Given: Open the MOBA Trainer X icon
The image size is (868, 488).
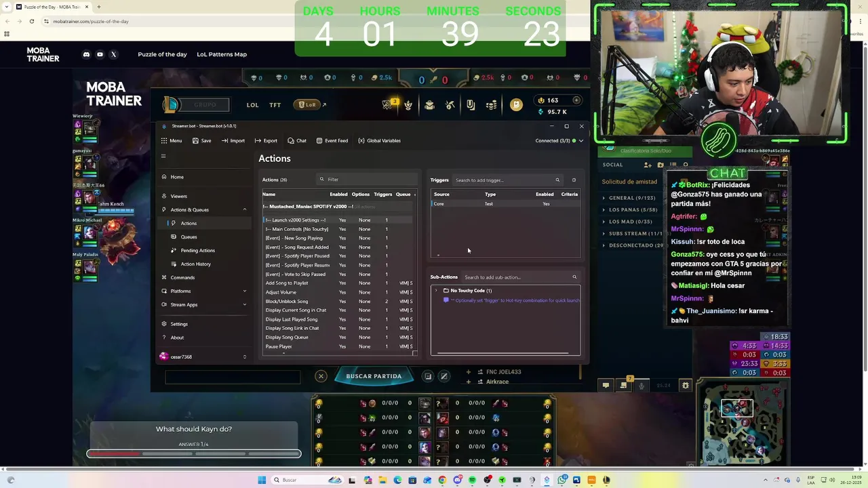Looking at the screenshot, I should pyautogui.click(x=113, y=54).
